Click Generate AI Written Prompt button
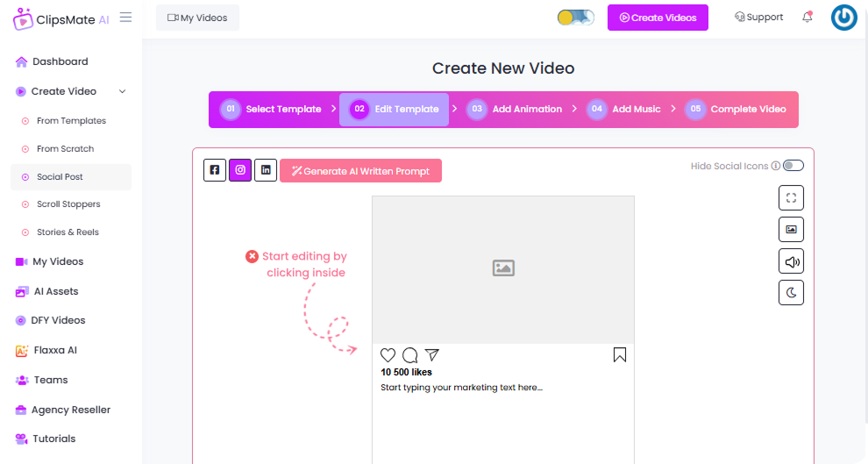This screenshot has width=868, height=464. (x=360, y=171)
